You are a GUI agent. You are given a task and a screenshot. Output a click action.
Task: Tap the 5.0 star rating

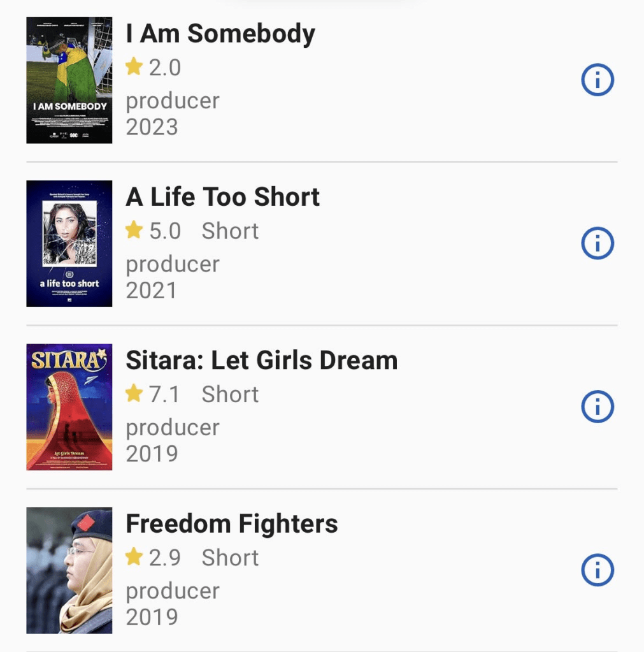[x=154, y=230]
